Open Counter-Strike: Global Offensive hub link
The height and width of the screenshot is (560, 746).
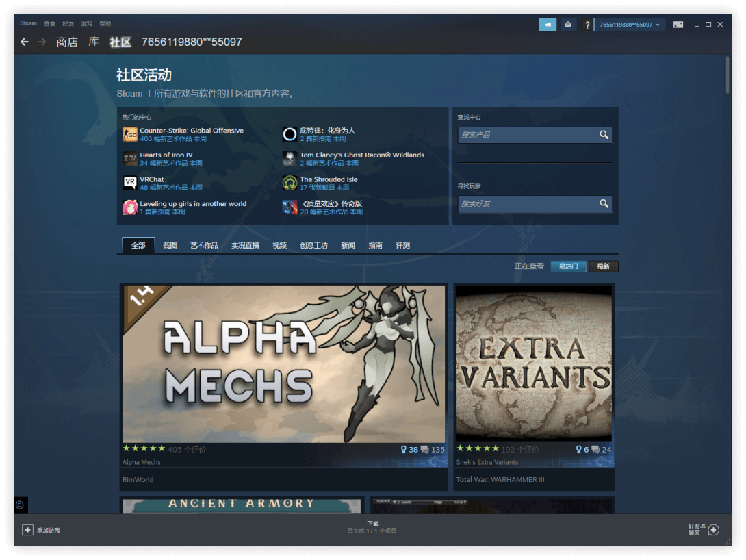coord(192,131)
